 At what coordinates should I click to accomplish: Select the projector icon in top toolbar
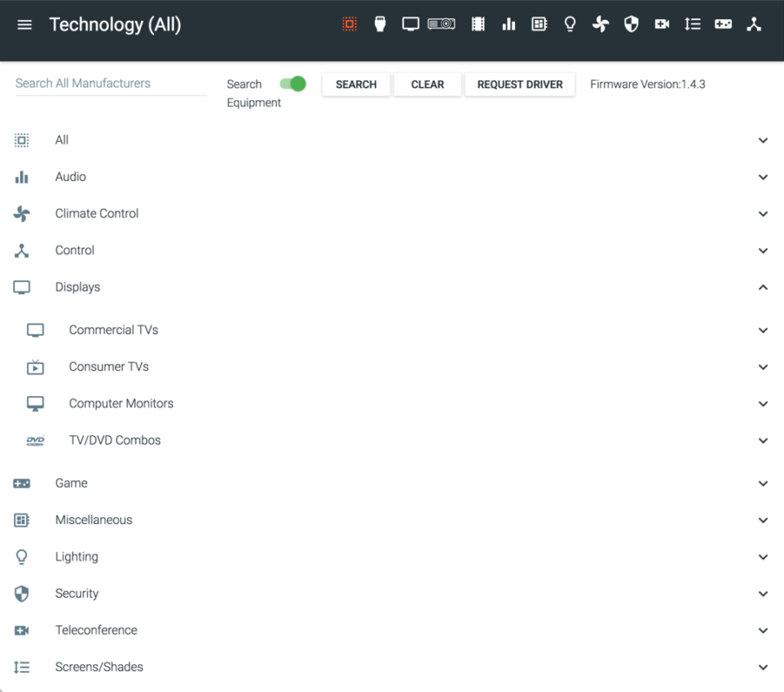tap(441, 24)
